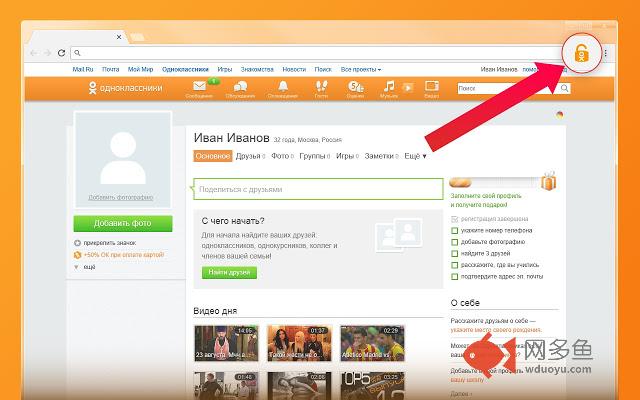
Task: Open the Новости link
Action: [x=294, y=69]
